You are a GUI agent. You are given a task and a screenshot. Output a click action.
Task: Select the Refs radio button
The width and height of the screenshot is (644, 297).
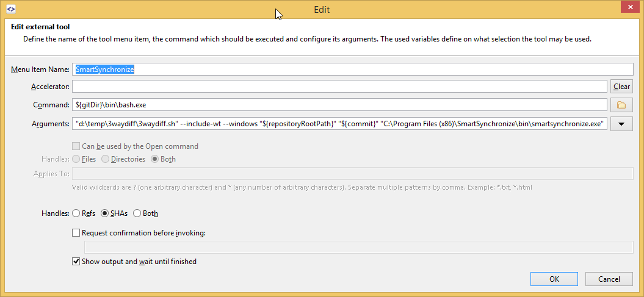76,213
